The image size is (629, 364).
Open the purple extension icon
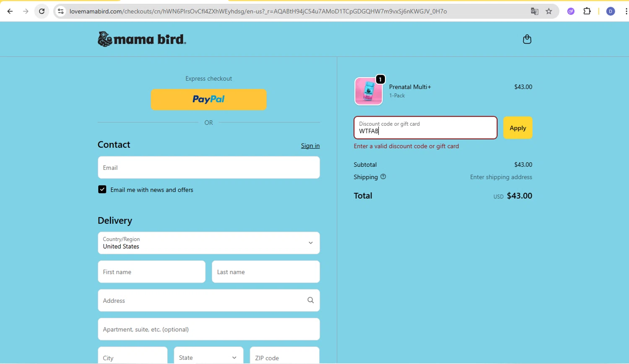(571, 11)
